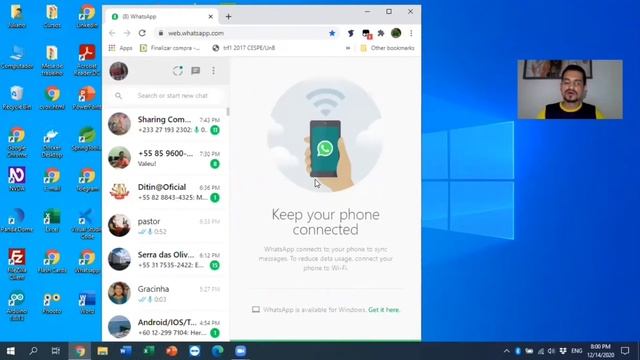640x360 pixels.
Task: Select the Arduino desktop icon
Action: click(17, 305)
